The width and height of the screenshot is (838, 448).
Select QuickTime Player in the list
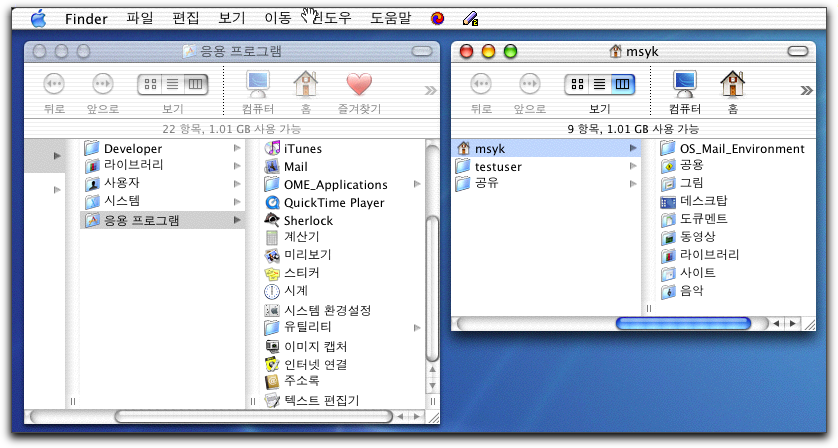click(333, 203)
